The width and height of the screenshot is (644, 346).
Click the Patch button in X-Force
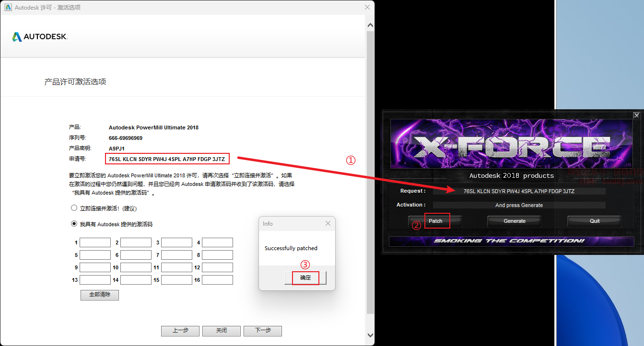pos(435,221)
